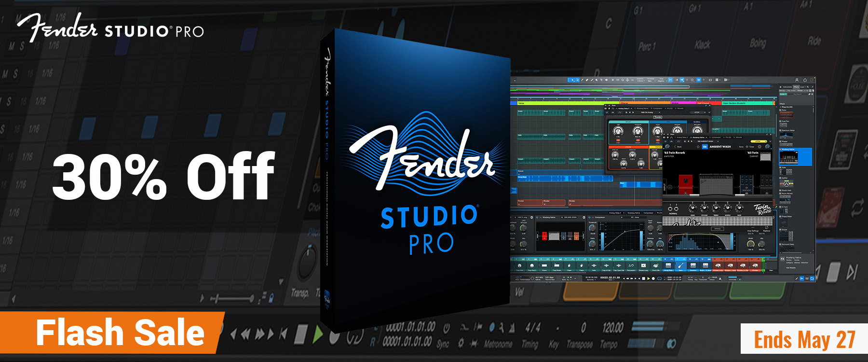Click the home icon in DAW screenshot
The image size is (868, 362).
(x=805, y=80)
